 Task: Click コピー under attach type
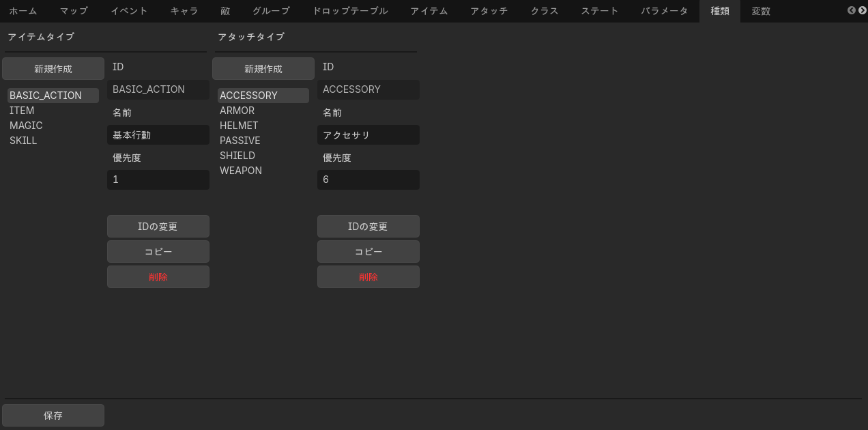(368, 252)
